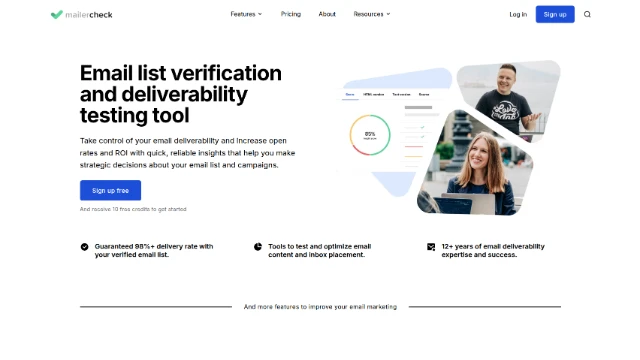Open the search magnifier icon
Image resolution: width=640 pixels, height=360 pixels.
(x=587, y=14)
